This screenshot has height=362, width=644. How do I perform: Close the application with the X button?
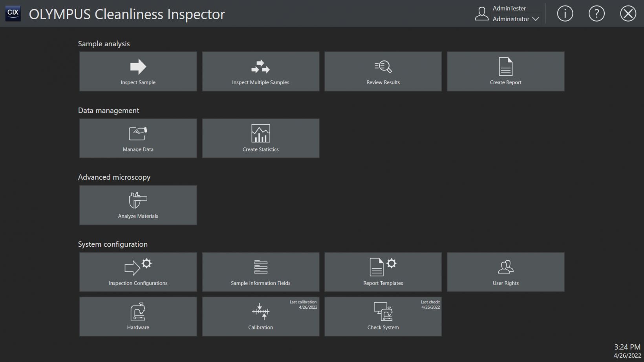tap(628, 14)
